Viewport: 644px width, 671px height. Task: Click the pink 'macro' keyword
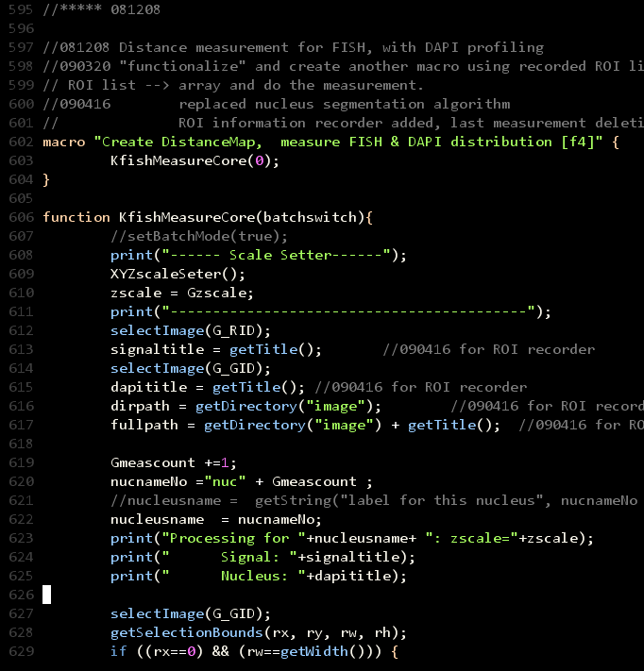63,142
